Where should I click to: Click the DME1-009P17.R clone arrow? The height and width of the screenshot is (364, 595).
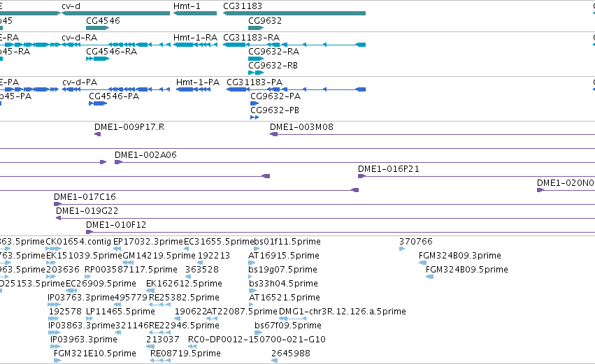(97, 134)
